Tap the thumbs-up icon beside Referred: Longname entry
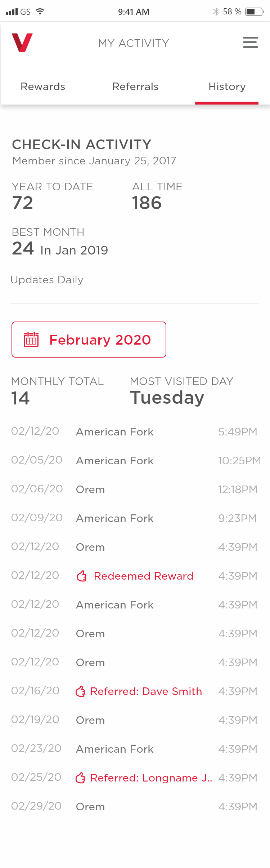 [80, 778]
